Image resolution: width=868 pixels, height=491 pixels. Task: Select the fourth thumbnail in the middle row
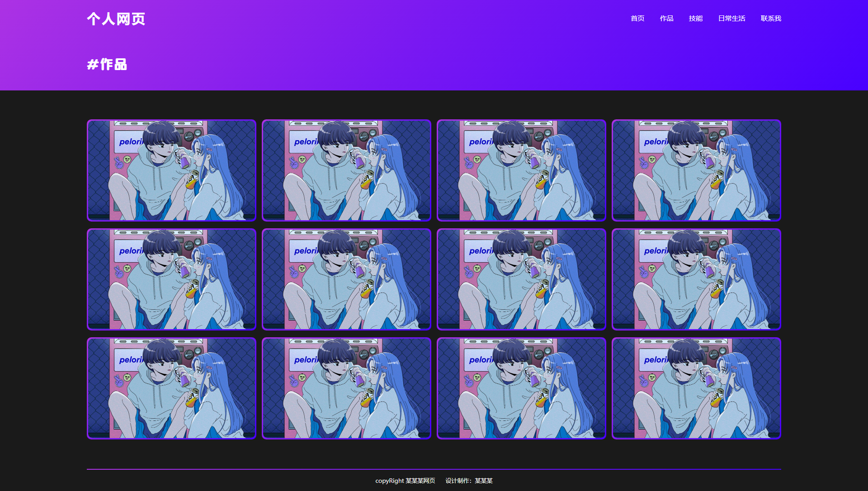tap(696, 279)
